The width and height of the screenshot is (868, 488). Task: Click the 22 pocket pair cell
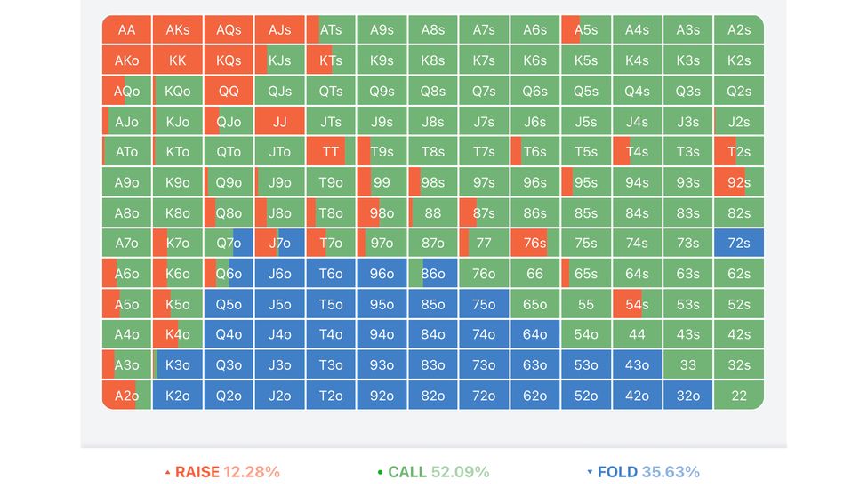(738, 396)
